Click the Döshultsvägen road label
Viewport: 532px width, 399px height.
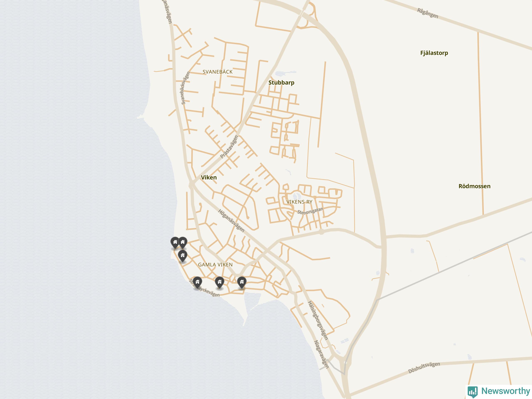point(424,367)
